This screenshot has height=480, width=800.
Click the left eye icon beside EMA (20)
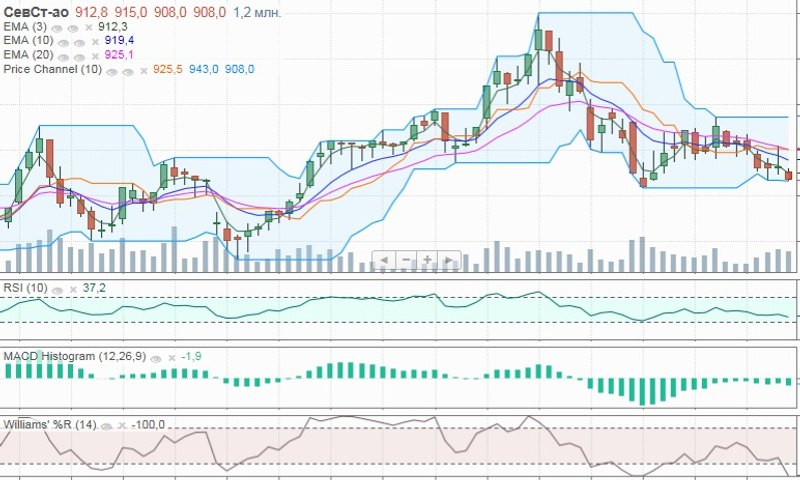point(63,57)
